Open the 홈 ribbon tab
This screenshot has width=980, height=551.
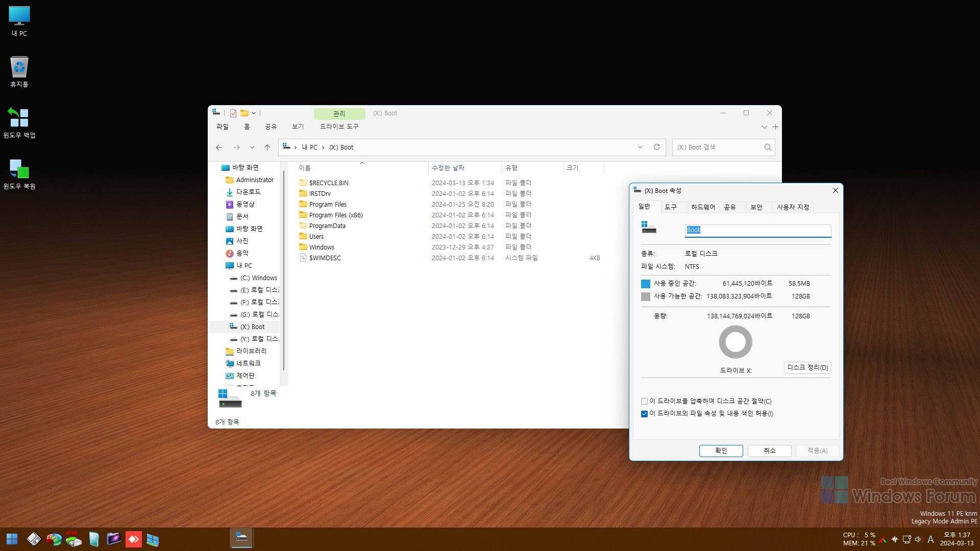[247, 127]
